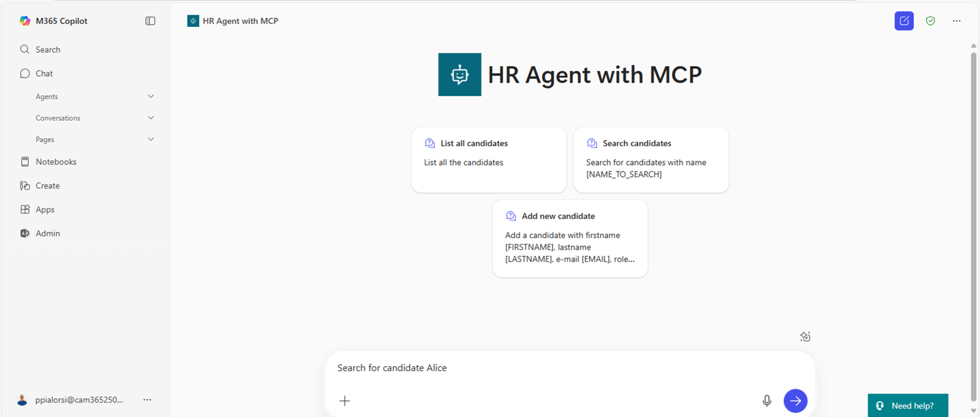This screenshot has width=980, height=417.
Task: Click the message input field text
Action: [392, 368]
